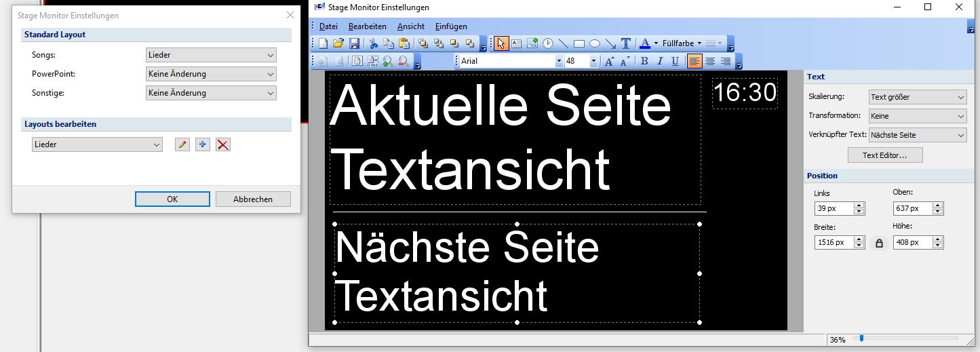Select the ellipse shape tool

594,43
